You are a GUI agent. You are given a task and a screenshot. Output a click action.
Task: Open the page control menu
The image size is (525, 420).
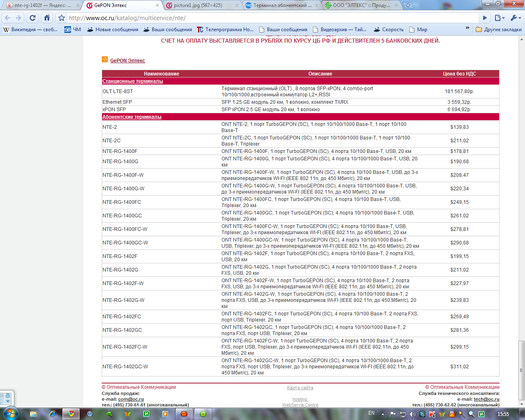click(499, 18)
